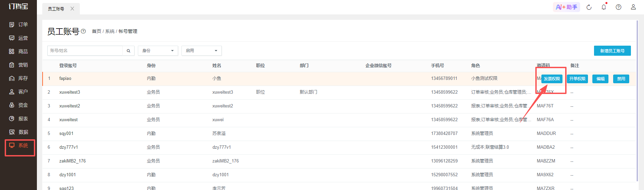
Task: Click invitation code MABZZM
Action: coord(546,161)
